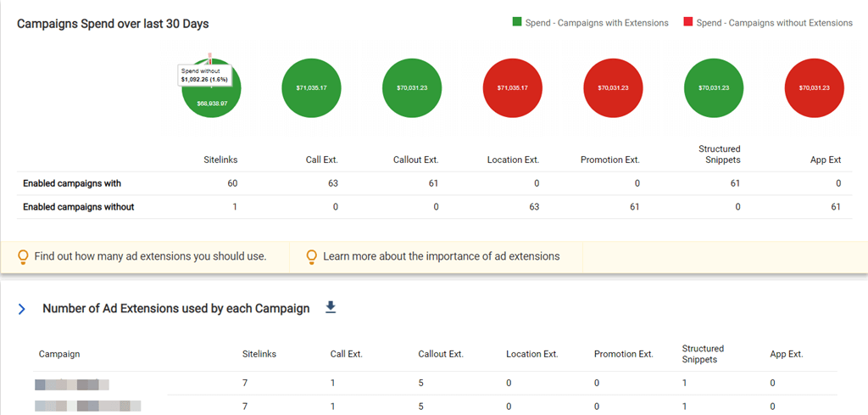The height and width of the screenshot is (415, 868).
Task: Click the red pie chart above App Ext
Action: 815,87
